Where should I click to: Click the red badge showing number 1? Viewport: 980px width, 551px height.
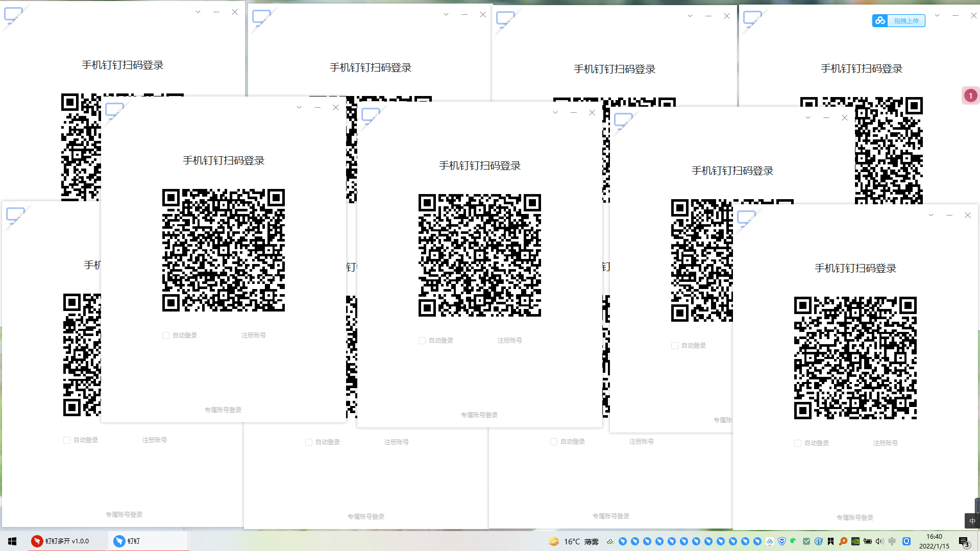(x=970, y=95)
